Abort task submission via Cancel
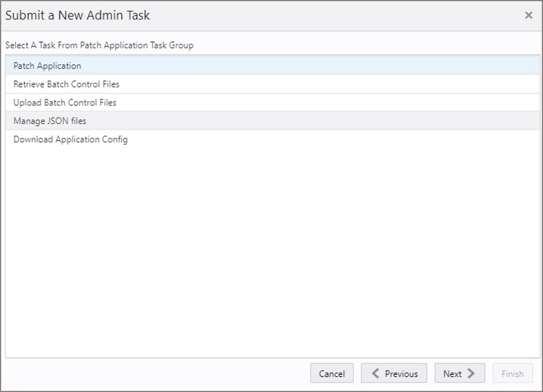Image resolution: width=543 pixels, height=392 pixels. tap(332, 373)
